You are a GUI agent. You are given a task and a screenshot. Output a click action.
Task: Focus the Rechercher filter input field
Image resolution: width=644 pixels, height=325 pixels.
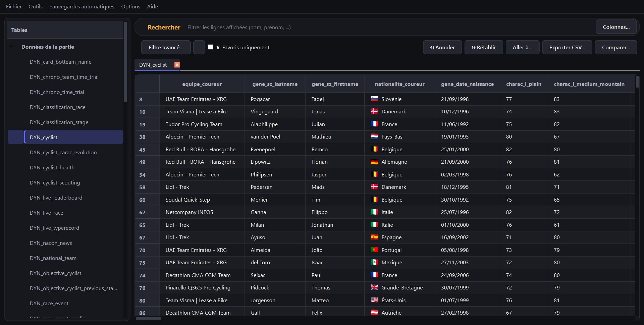pyautogui.click(x=389, y=27)
